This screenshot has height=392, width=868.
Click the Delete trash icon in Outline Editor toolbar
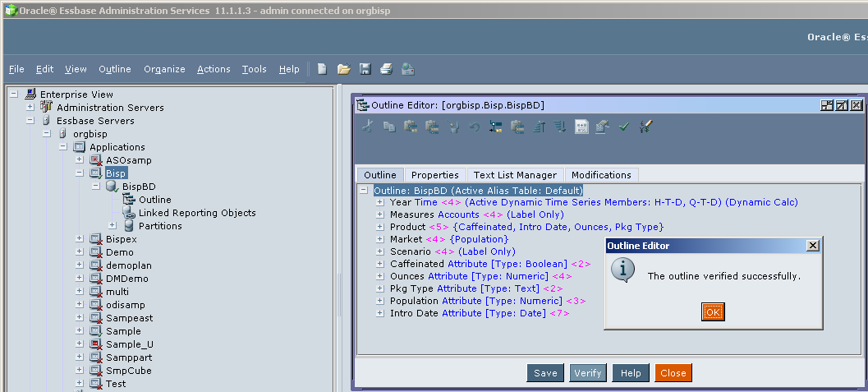[453, 127]
